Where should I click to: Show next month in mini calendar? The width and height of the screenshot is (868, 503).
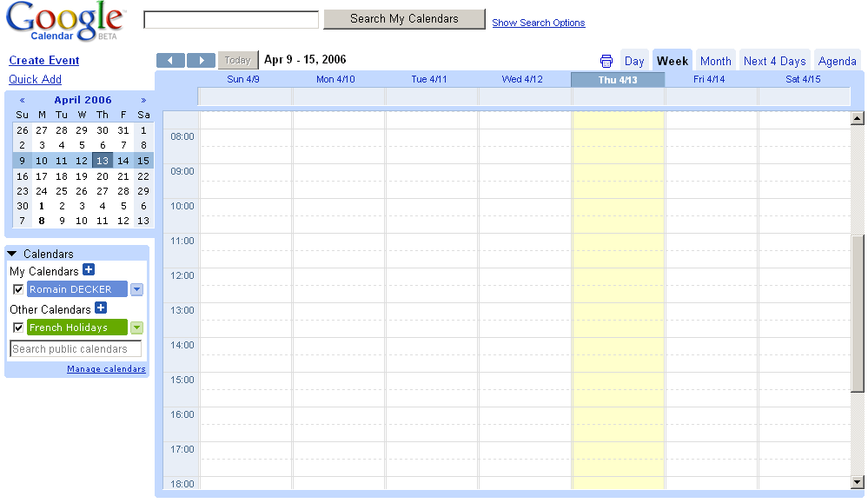point(143,100)
